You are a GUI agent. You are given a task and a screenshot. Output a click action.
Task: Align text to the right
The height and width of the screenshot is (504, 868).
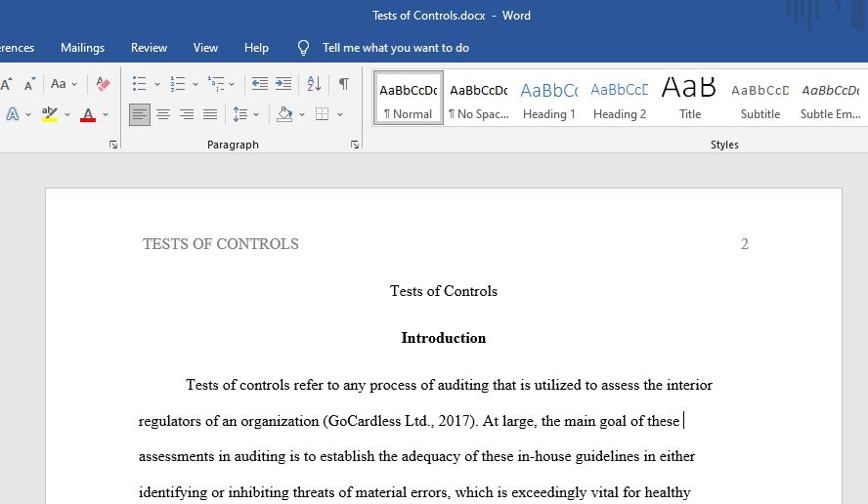tap(187, 114)
